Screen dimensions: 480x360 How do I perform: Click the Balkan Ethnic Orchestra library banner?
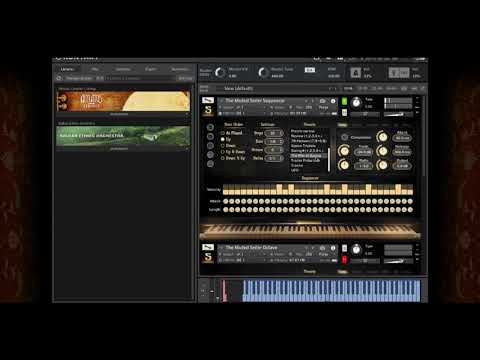123,136
